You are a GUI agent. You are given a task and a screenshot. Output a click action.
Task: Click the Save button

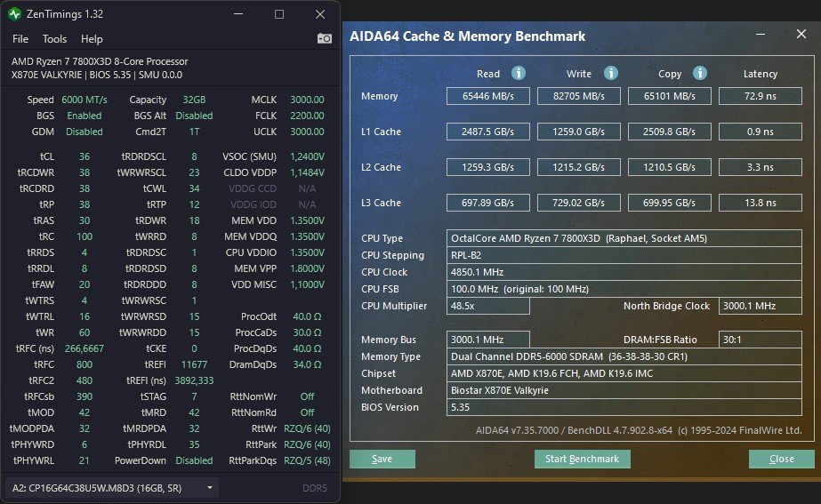(x=382, y=460)
